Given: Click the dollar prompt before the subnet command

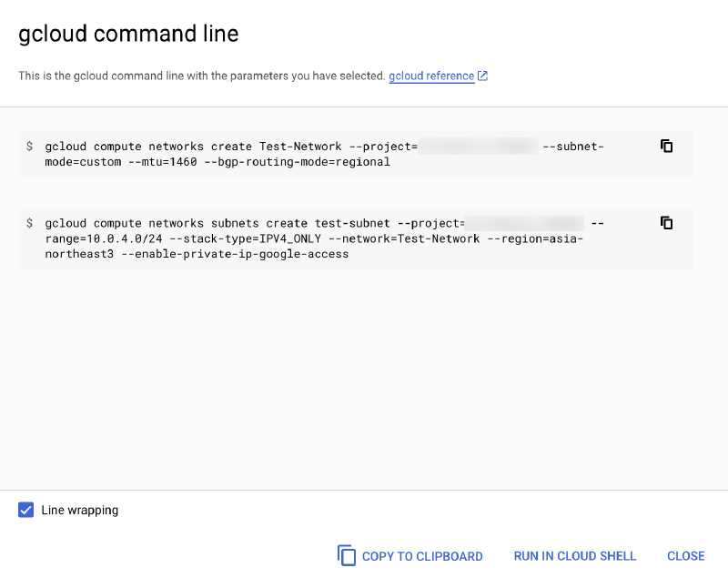Looking at the screenshot, I should 27,223.
